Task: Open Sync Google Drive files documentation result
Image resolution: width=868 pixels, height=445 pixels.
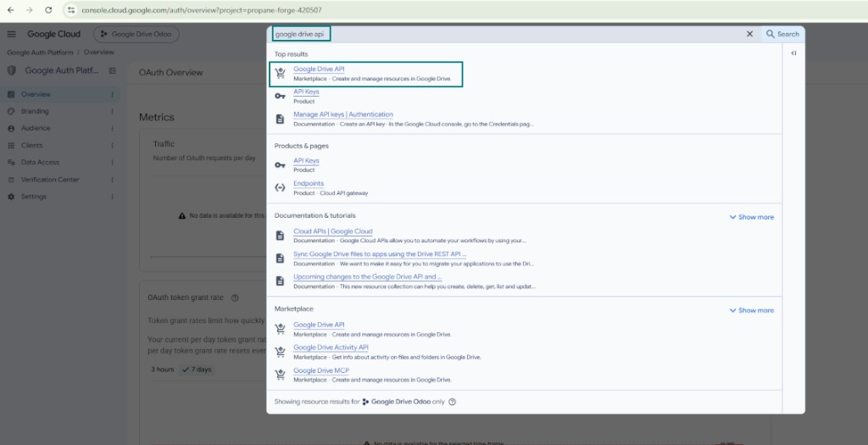Action: [x=380, y=254]
